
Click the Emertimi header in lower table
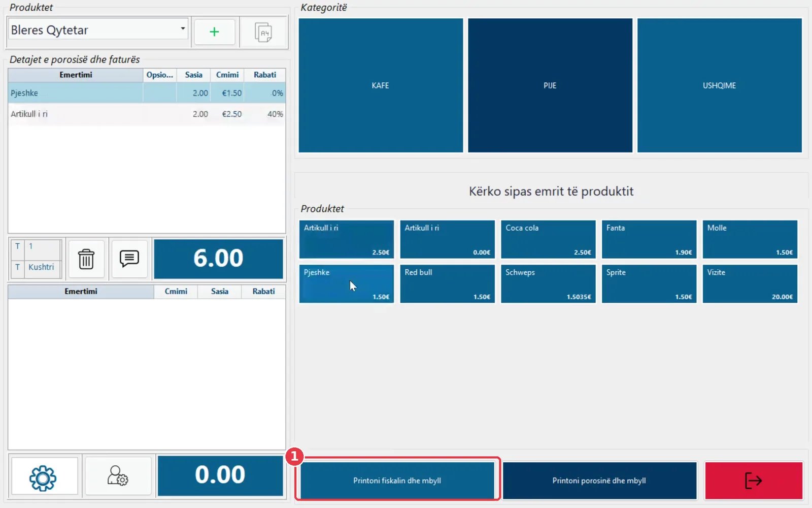click(x=81, y=291)
